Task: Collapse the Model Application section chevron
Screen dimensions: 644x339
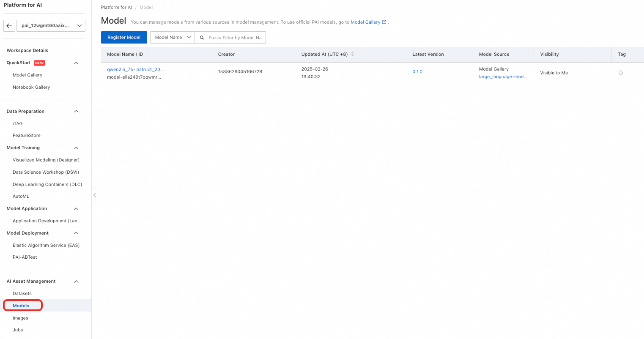Action: pyautogui.click(x=76, y=209)
